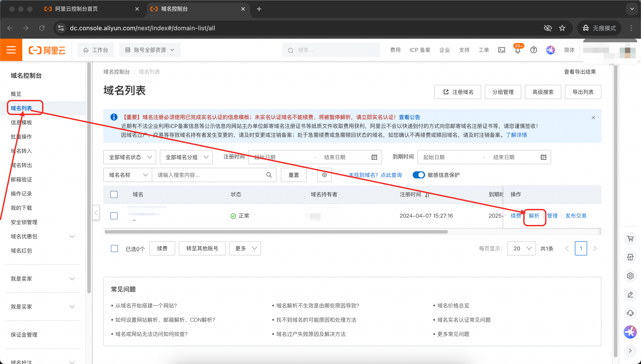
Task: Open 批量操作 in the sidebar
Action: [x=21, y=137]
